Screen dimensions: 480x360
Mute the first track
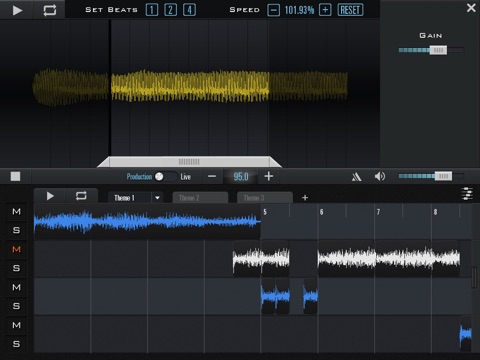tap(16, 211)
